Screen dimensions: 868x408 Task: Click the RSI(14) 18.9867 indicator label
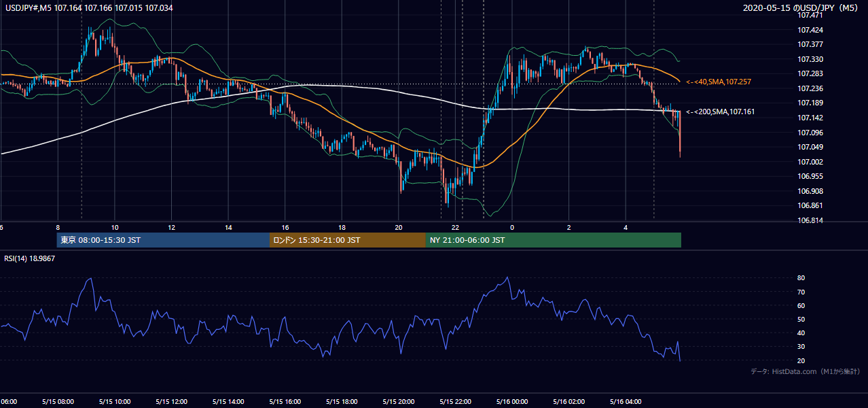pyautogui.click(x=30, y=258)
